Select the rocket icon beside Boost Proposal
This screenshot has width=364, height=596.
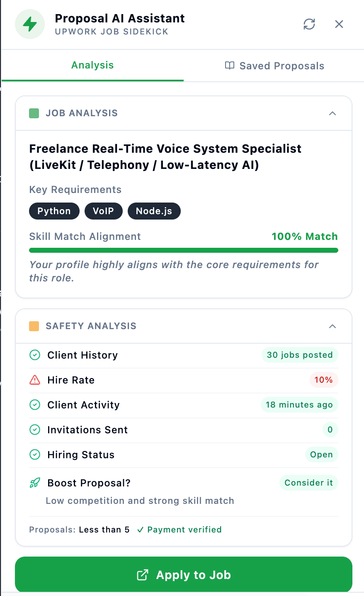[x=35, y=483]
